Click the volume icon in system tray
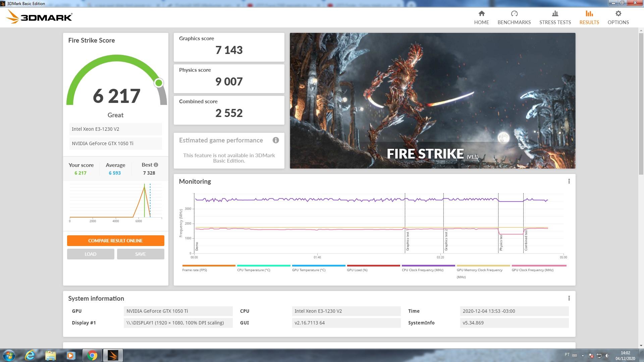The image size is (644, 362). tap(607, 356)
